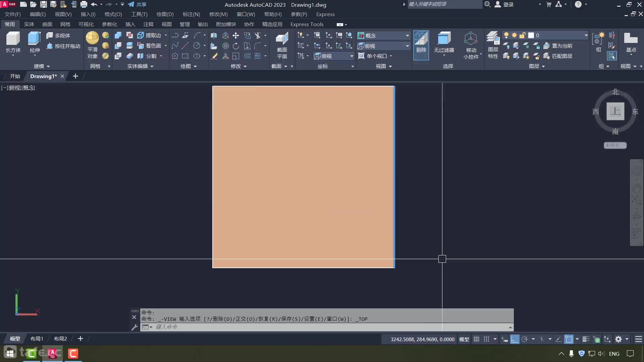The height and width of the screenshot is (362, 644).
Task: Open the No Filter (无过滤器) selection tool
Action: pos(444,42)
